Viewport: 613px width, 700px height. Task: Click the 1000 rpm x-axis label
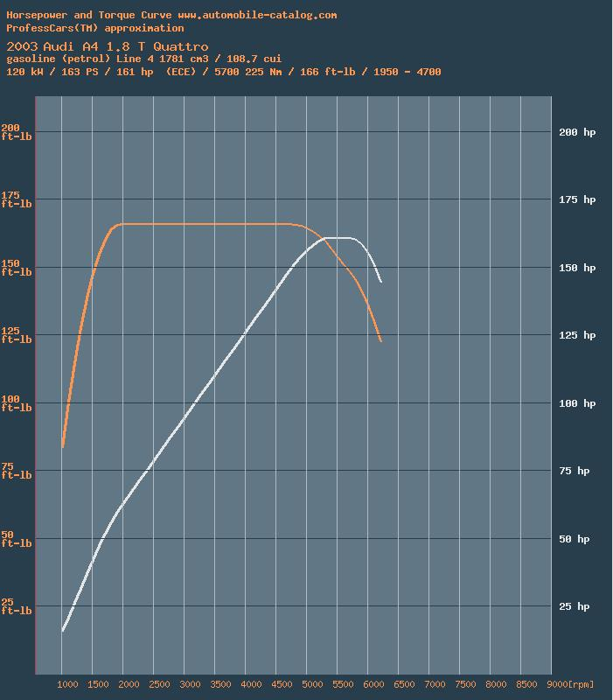click(x=68, y=685)
